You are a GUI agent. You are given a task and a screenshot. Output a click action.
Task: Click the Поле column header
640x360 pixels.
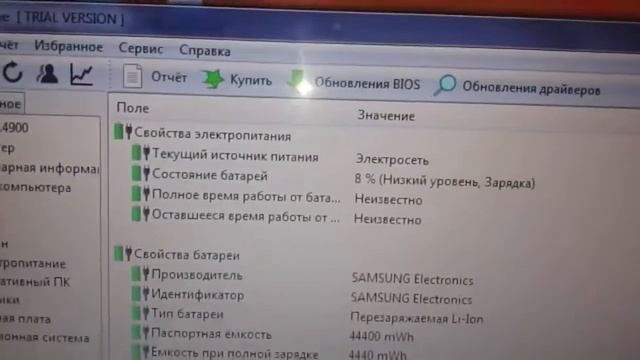(x=133, y=108)
